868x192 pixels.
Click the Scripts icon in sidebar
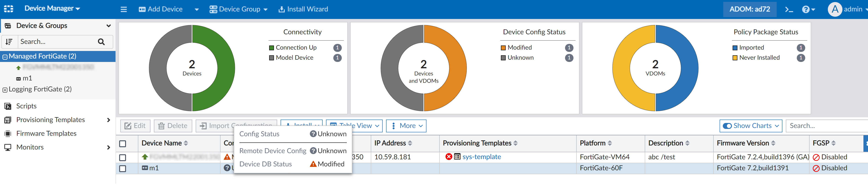8,106
